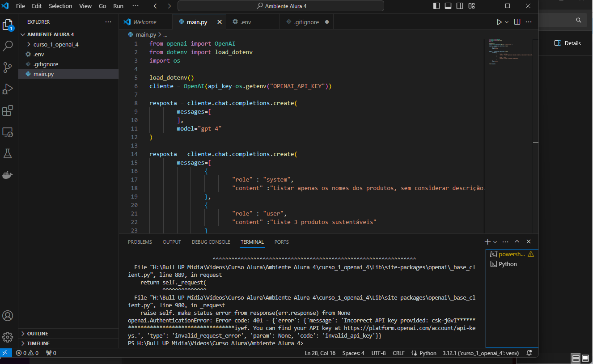Screen dimensions: 593x364
Task: Open the Extensions view icon
Action: point(8,110)
